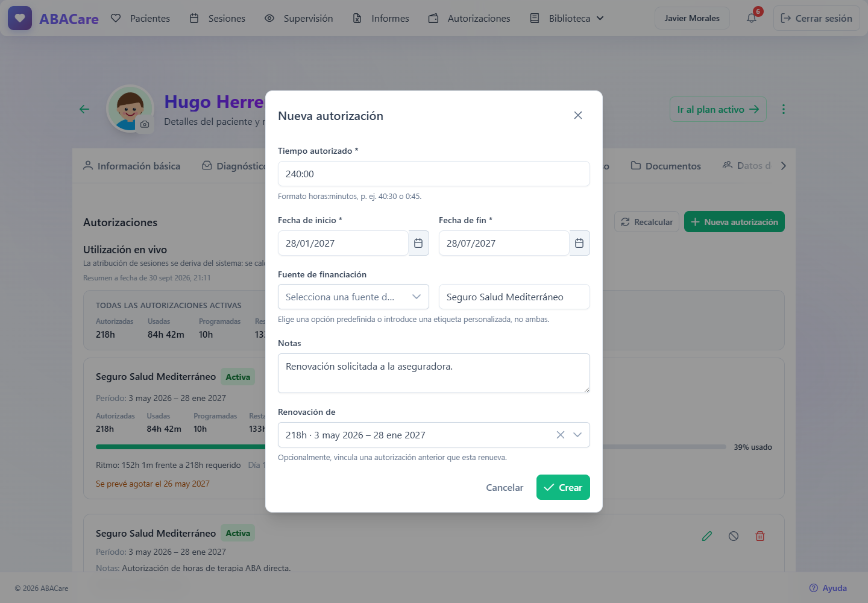
Task: Open the Renovación de dropdown chevron
Action: [x=577, y=435]
